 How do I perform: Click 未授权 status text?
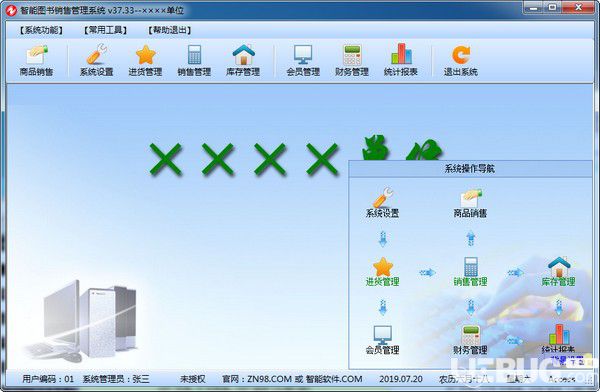[x=193, y=379]
